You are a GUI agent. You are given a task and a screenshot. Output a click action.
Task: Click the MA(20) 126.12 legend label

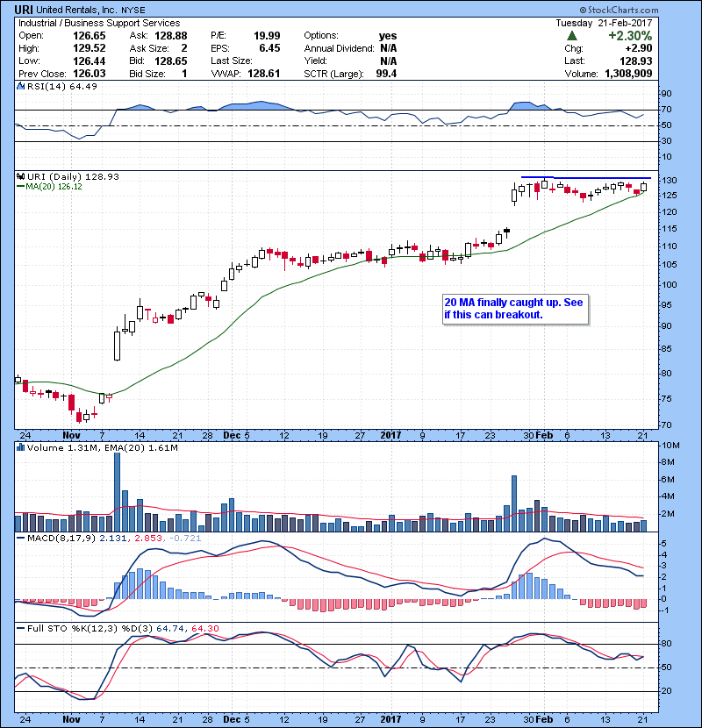pyautogui.click(x=54, y=187)
